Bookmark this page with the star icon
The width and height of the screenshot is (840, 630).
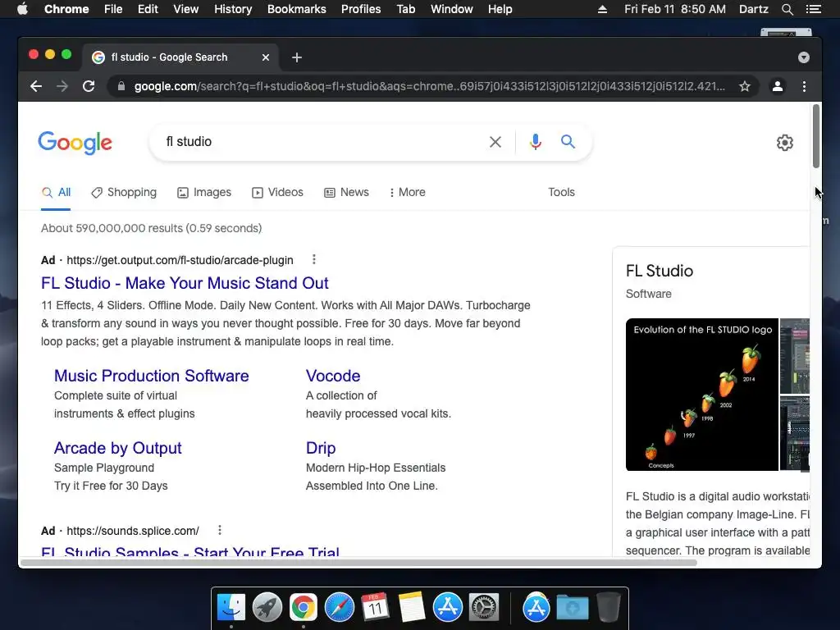tap(745, 86)
